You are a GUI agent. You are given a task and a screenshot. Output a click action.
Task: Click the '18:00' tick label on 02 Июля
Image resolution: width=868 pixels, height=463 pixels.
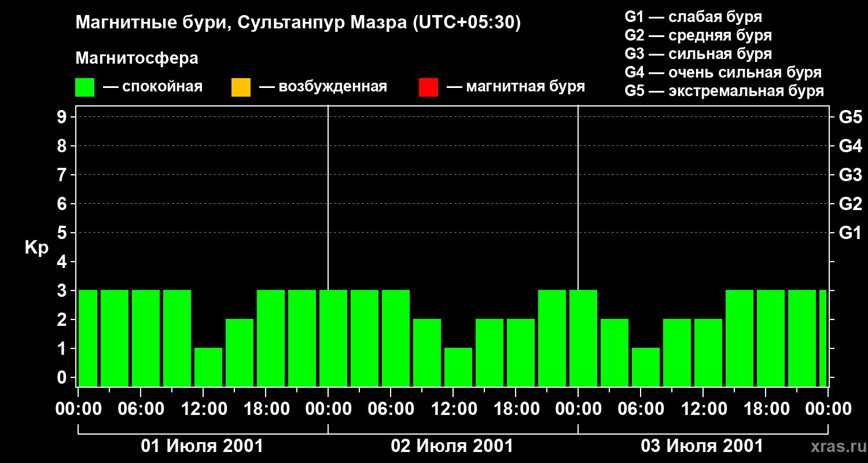(x=516, y=409)
